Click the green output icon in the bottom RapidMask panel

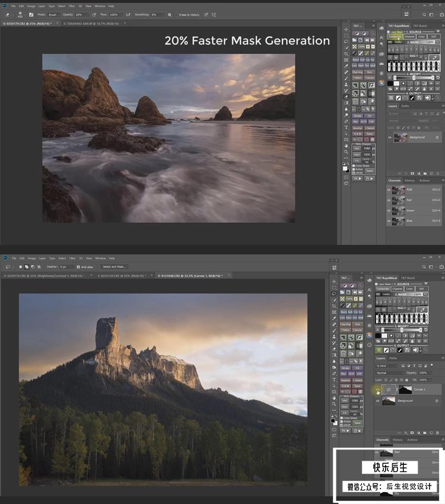click(x=379, y=350)
